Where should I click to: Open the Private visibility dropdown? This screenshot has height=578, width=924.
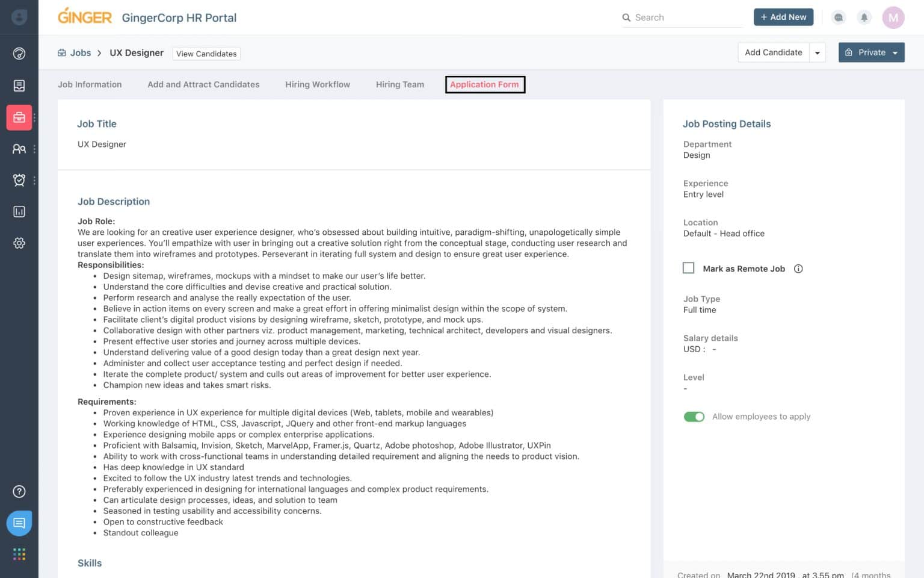[x=871, y=53]
